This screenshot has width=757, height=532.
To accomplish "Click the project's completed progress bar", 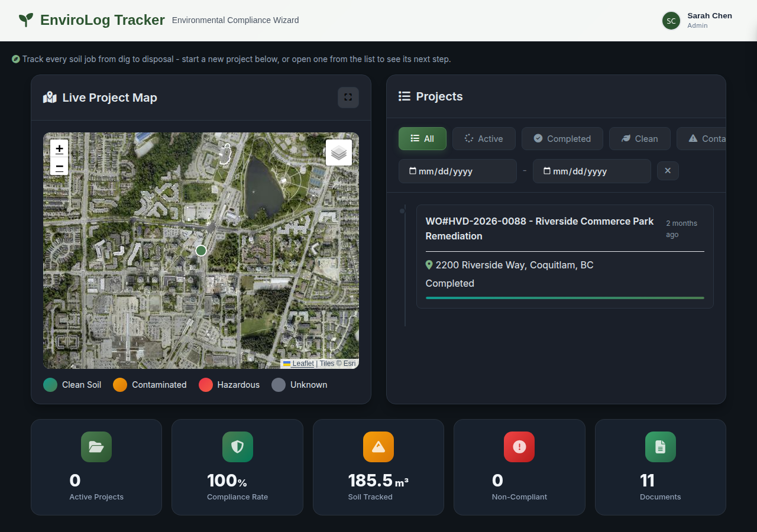I will click(565, 298).
